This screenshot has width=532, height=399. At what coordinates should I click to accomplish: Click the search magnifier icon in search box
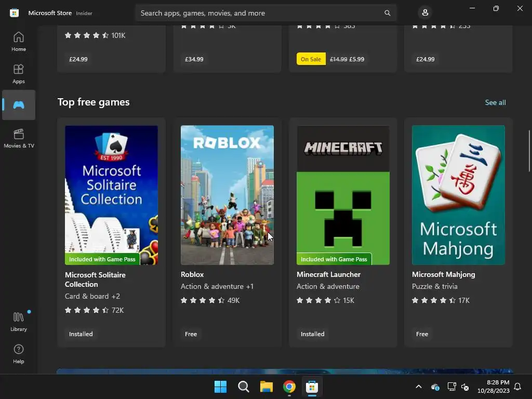[387, 13]
